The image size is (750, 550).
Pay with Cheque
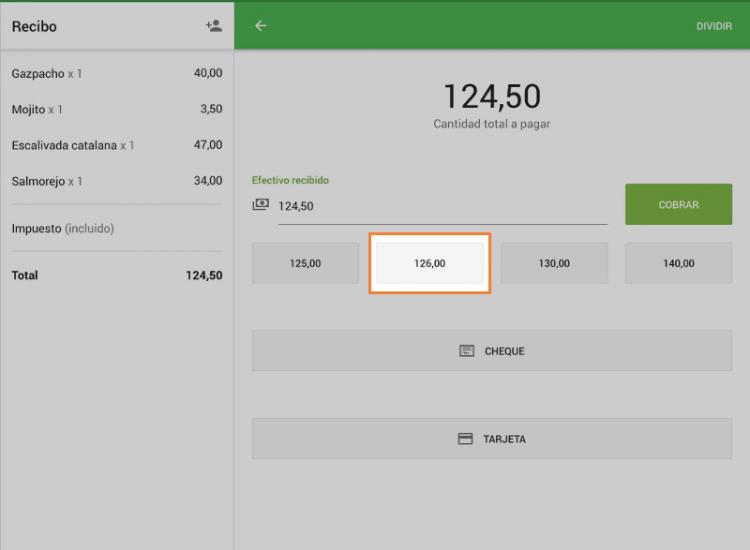click(x=492, y=351)
